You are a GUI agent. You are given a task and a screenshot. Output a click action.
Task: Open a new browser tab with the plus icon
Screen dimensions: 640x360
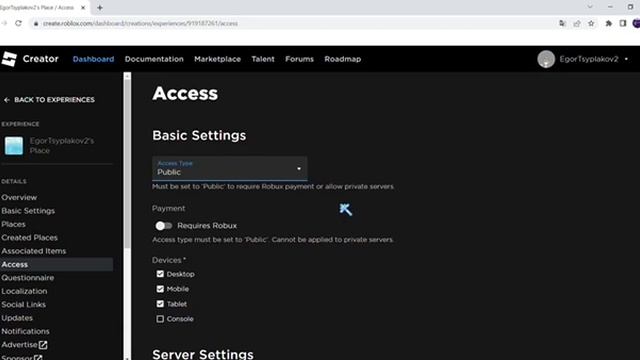100,7
